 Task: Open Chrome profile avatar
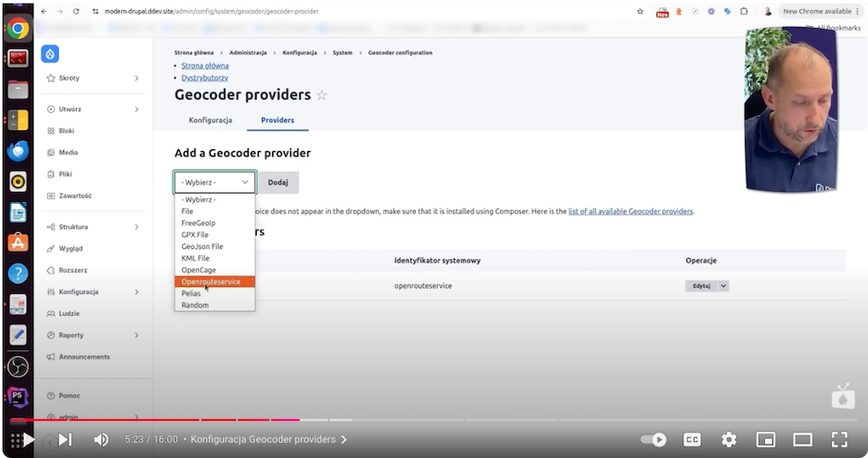tap(768, 11)
